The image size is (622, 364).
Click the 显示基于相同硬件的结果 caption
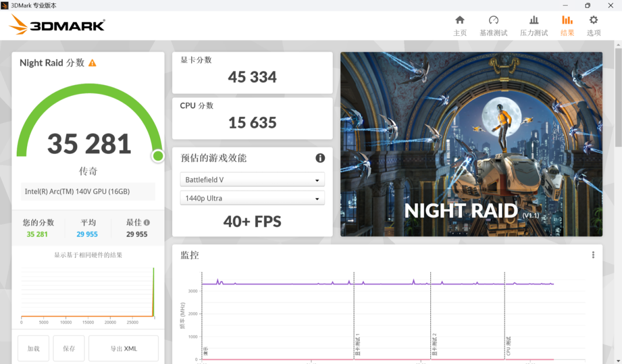click(88, 255)
